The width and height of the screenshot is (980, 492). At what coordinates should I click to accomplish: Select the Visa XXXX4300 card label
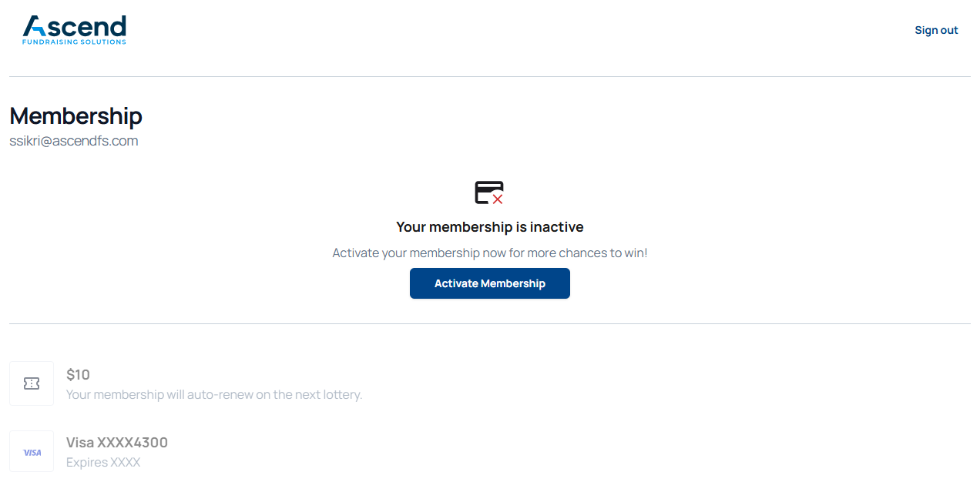pyautogui.click(x=117, y=443)
